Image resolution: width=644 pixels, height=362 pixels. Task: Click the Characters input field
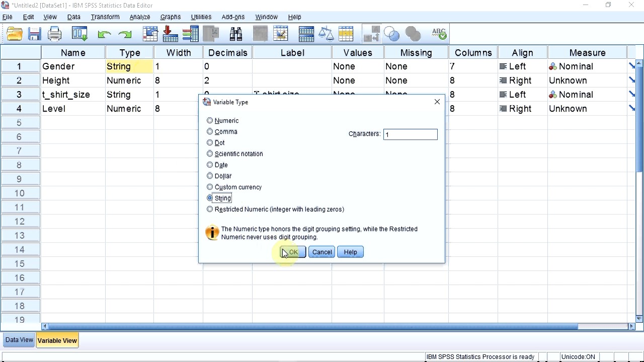coord(411,134)
